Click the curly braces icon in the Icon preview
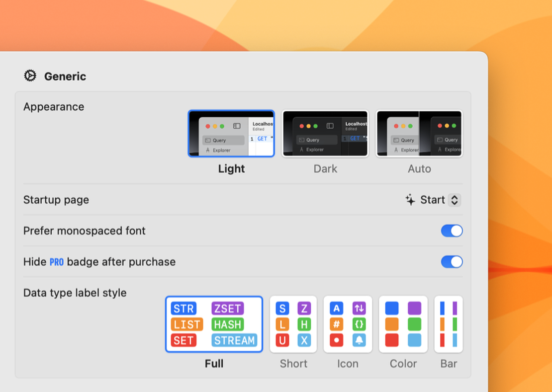 coord(359,324)
